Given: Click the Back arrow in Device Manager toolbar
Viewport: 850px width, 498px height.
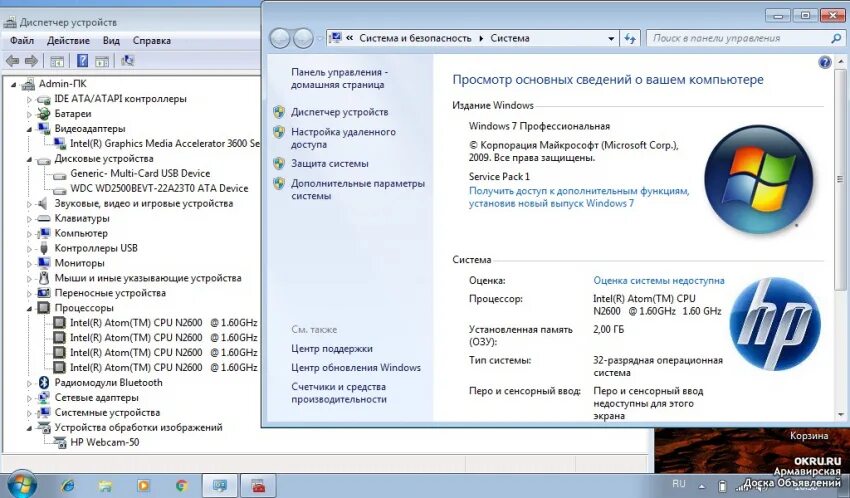Looking at the screenshot, I should [x=12, y=61].
